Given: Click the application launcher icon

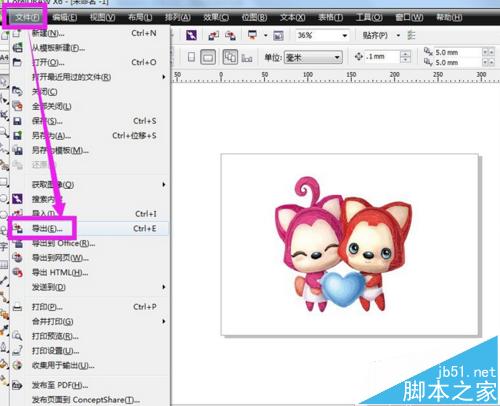Looking at the screenshot, I should pyautogui.click(x=252, y=35).
